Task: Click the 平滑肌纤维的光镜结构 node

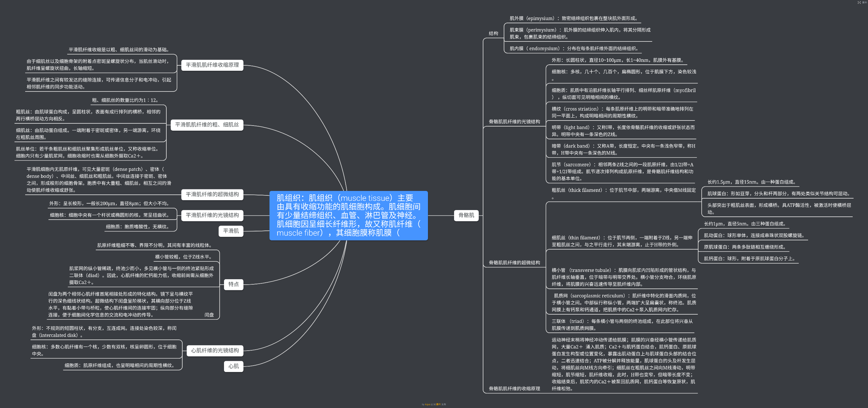Action: click(212, 215)
